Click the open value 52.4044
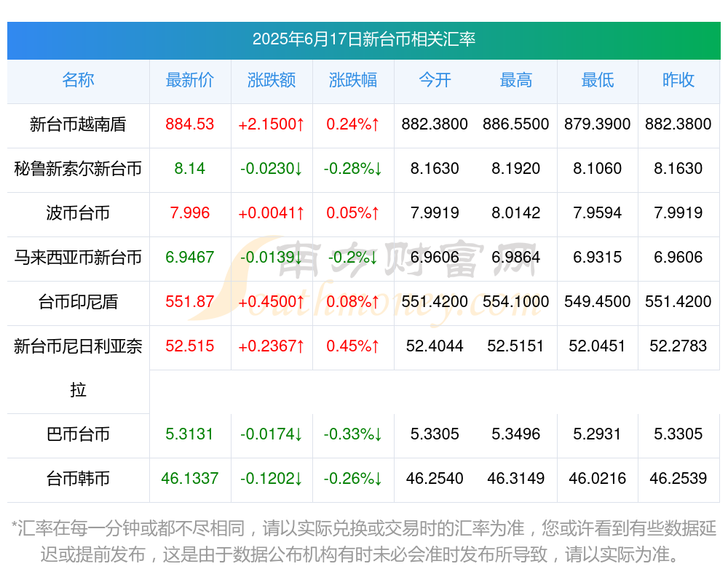Screen dimensions: 728x577 (x=435, y=346)
